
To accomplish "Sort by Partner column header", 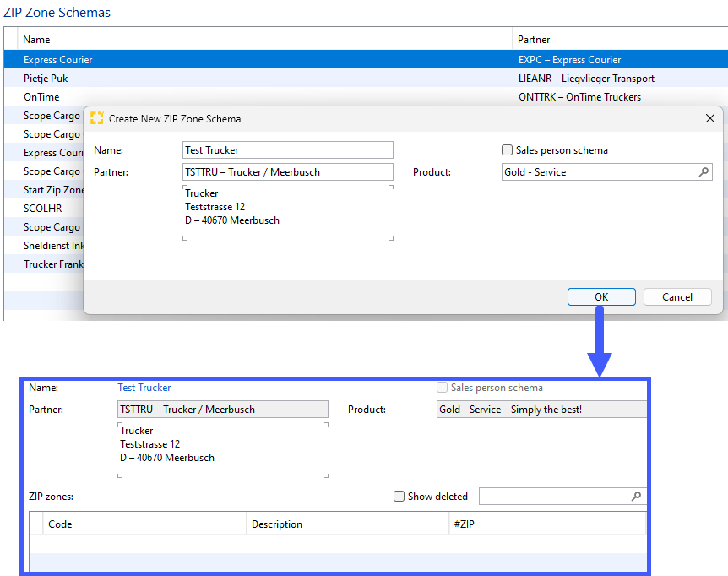I will pos(620,40).
